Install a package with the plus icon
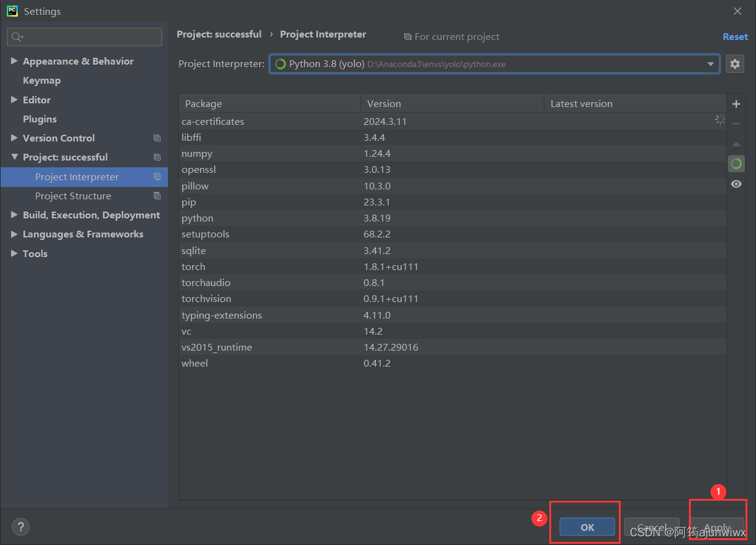This screenshot has width=756, height=545. 736,104
